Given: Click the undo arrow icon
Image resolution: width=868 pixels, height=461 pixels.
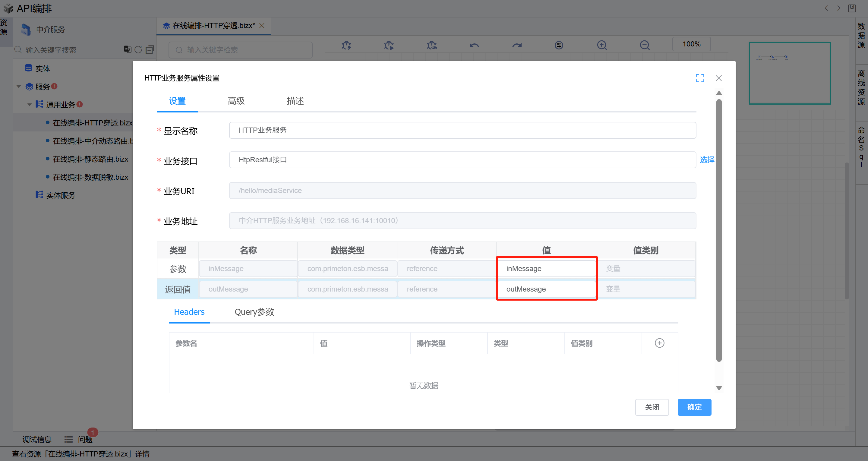Looking at the screenshot, I should click(474, 45).
